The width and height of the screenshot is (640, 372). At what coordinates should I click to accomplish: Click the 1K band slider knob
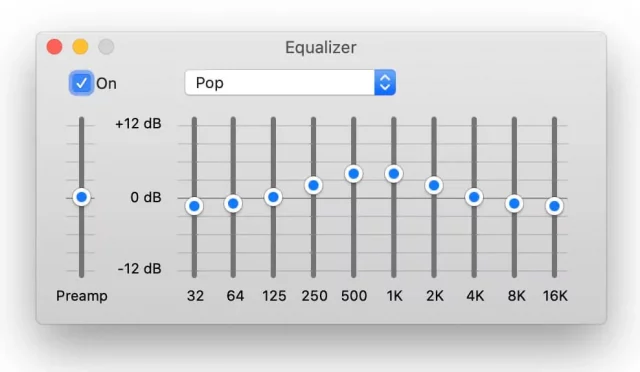tap(394, 174)
